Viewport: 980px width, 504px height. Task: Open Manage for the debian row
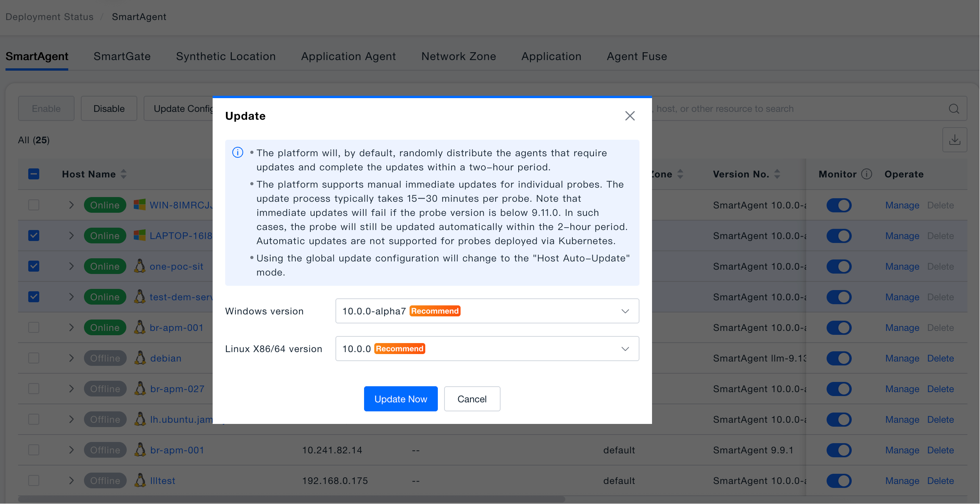[902, 358]
